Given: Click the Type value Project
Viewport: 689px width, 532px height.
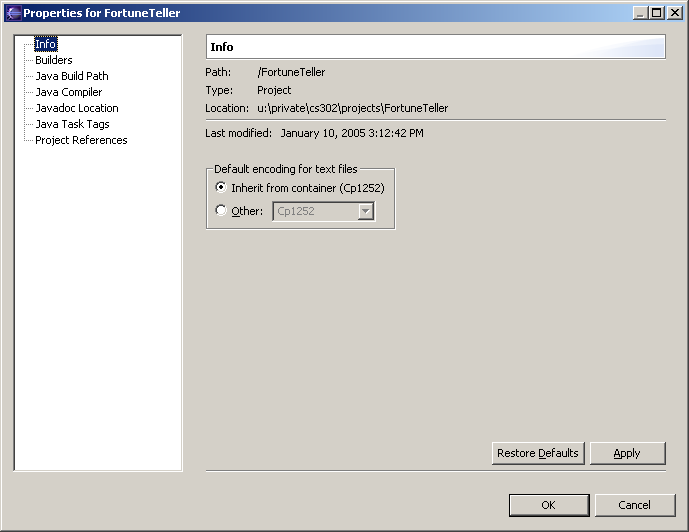Looking at the screenshot, I should pos(274,90).
